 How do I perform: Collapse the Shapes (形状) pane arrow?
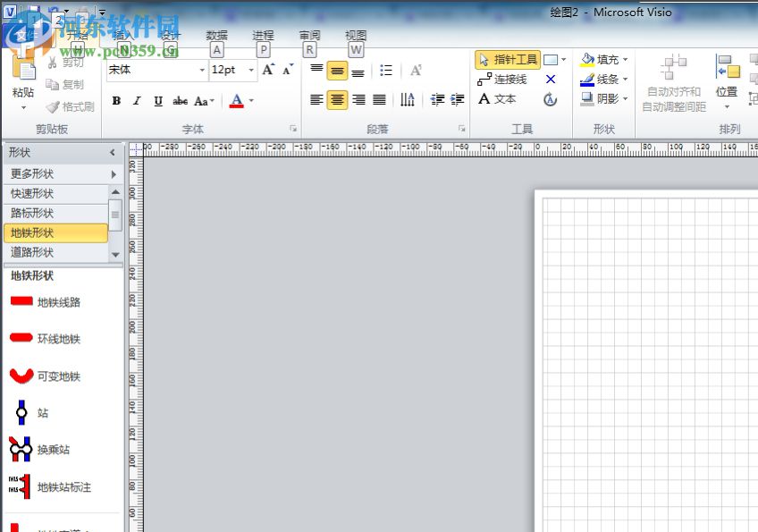coord(113,152)
